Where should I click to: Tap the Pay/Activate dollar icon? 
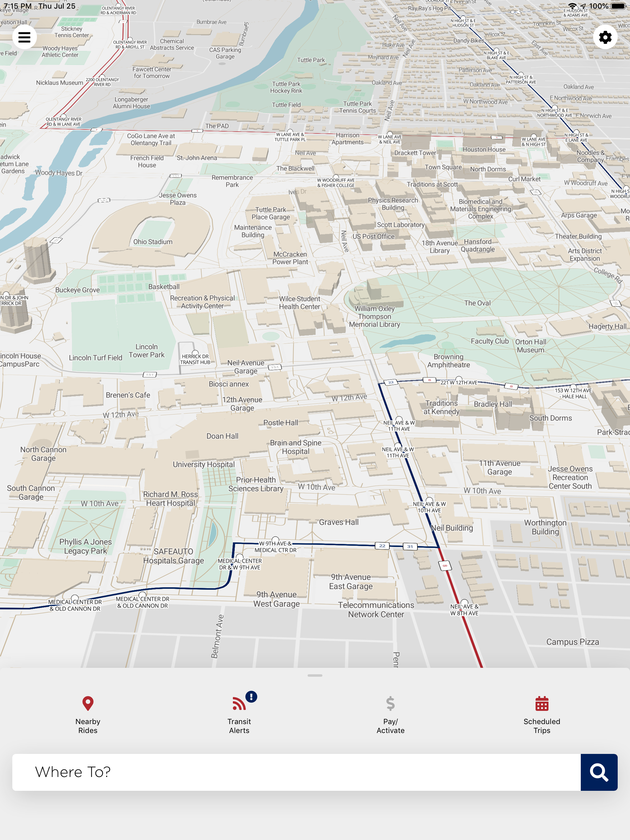pyautogui.click(x=390, y=703)
